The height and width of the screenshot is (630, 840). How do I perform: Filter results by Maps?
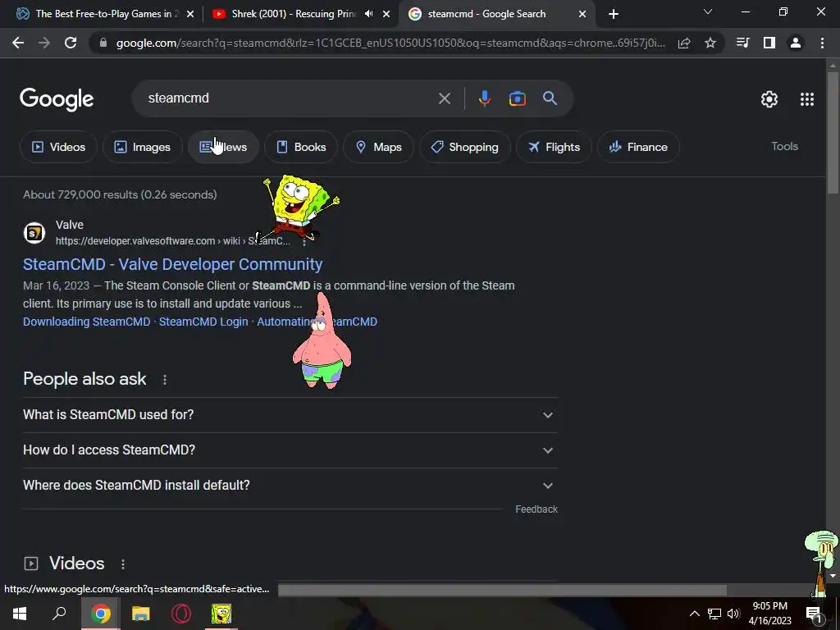(378, 147)
